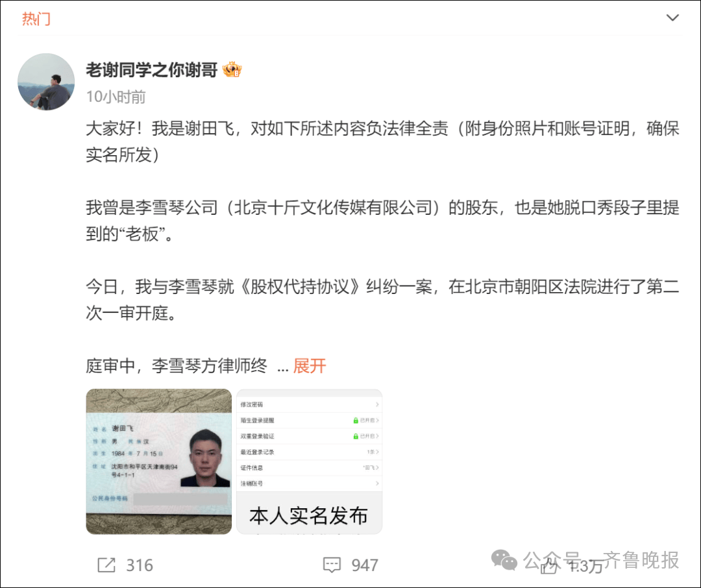Click the comment count 947
The width and height of the screenshot is (701, 588).
(365, 565)
